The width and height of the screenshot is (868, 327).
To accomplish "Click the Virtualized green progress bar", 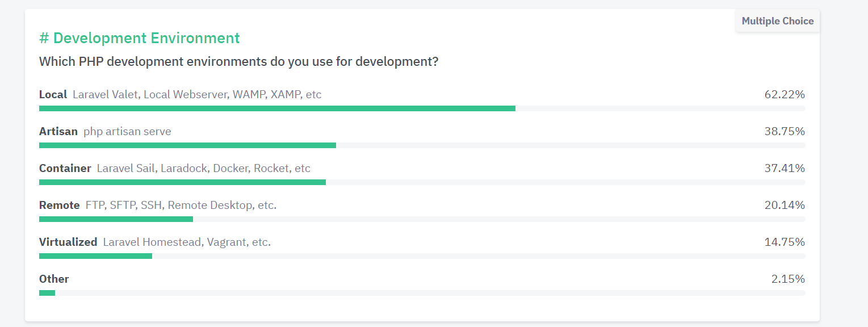I will click(x=95, y=255).
